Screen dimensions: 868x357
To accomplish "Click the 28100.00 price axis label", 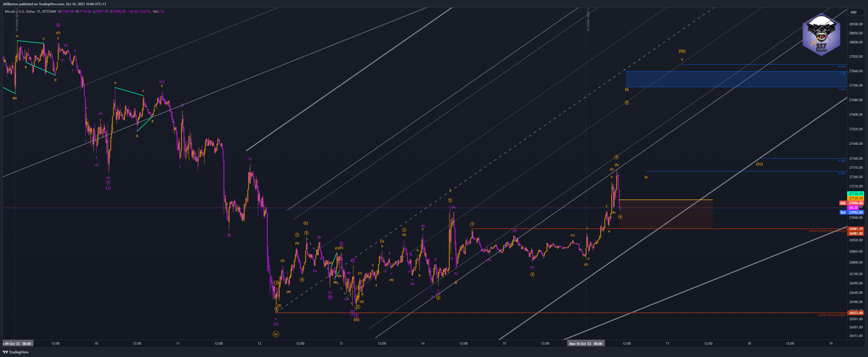I will pos(856,24).
